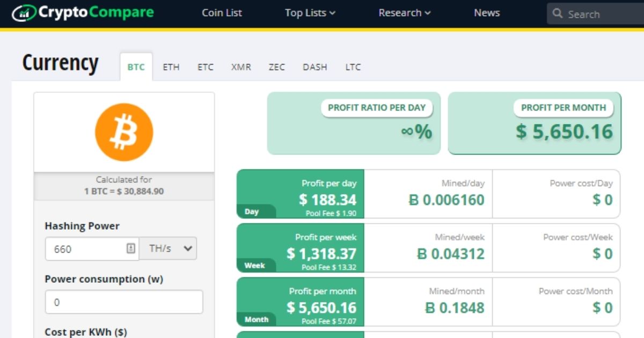Viewport: 644px width, 338px height.
Task: Select the Bitcoin coin icon
Action: pos(124,132)
